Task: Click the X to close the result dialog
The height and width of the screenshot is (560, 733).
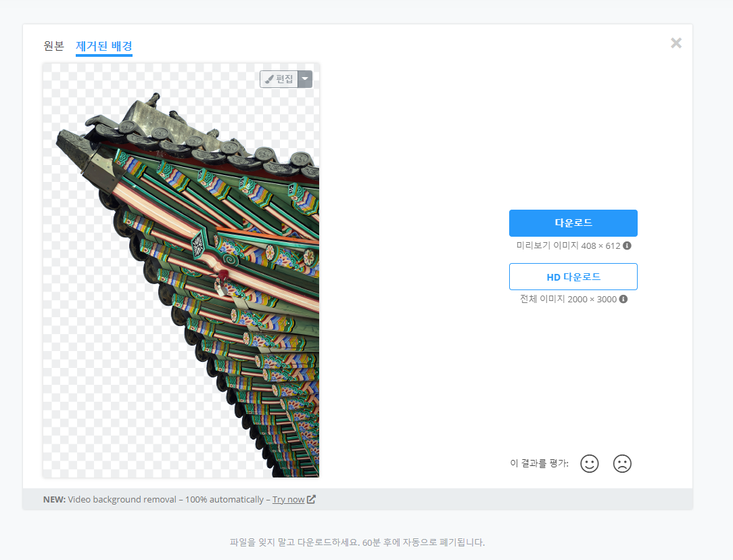Action: coord(676,43)
